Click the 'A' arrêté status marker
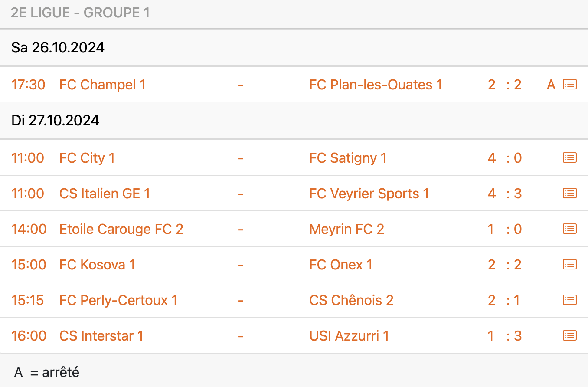This screenshot has width=588, height=387. 551,85
